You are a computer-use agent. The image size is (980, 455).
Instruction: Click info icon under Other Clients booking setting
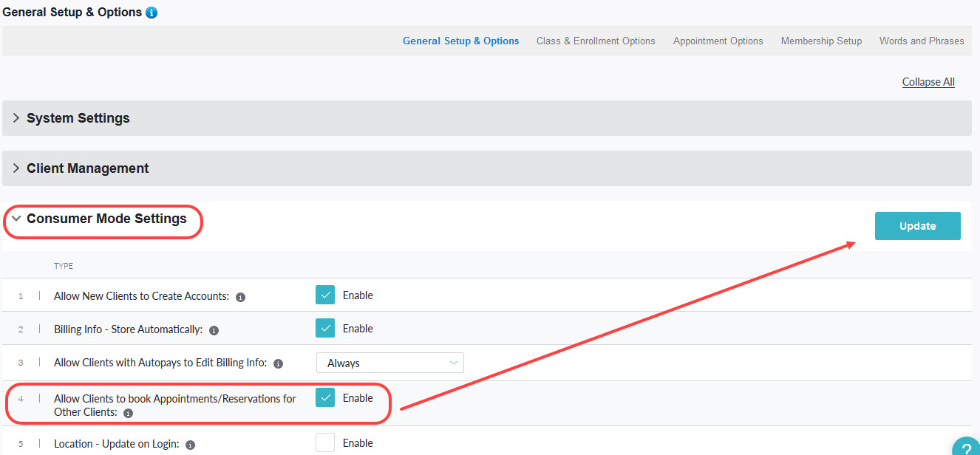pos(127,414)
